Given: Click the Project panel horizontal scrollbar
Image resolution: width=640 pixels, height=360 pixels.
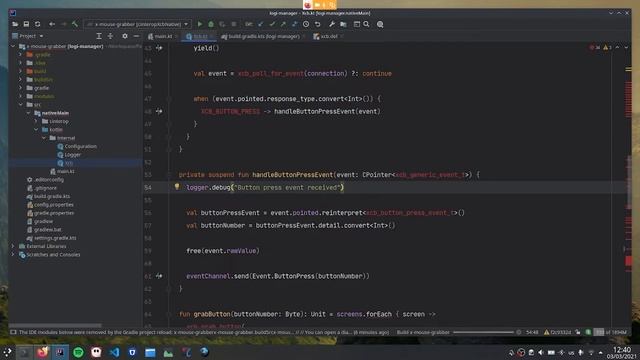Looking at the screenshot, I should coord(56,326).
